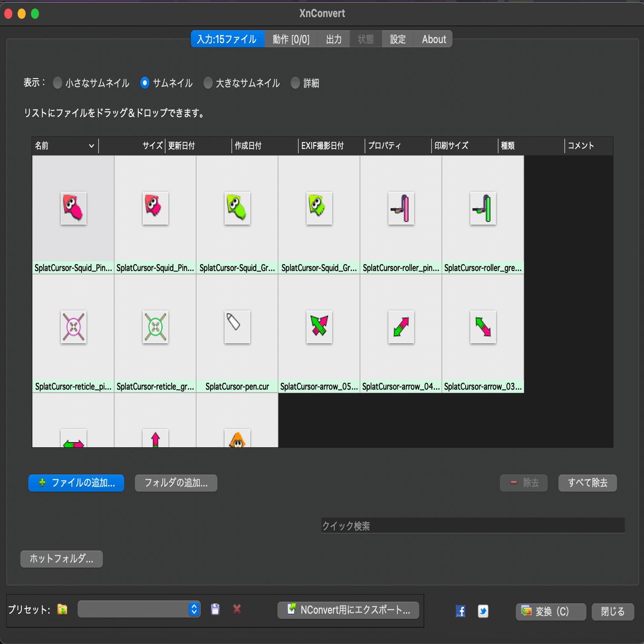Open the Facebook share icon
644x644 pixels.
[x=460, y=611]
